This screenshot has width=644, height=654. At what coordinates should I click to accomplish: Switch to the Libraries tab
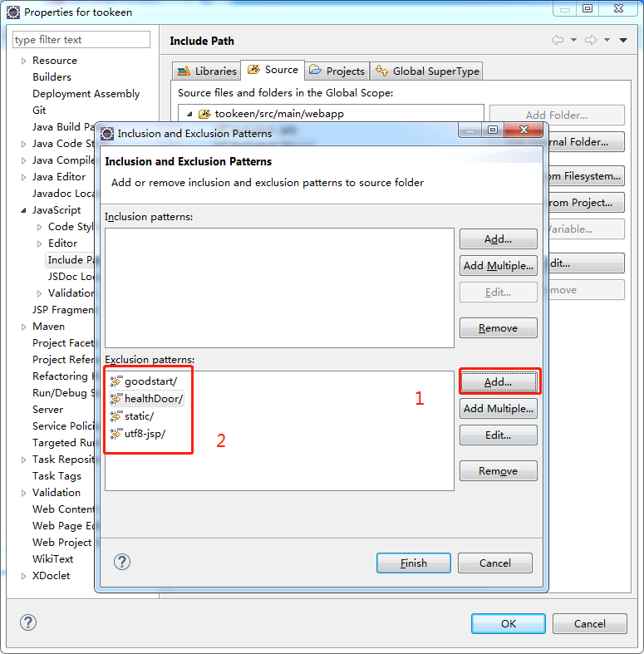[x=206, y=71]
